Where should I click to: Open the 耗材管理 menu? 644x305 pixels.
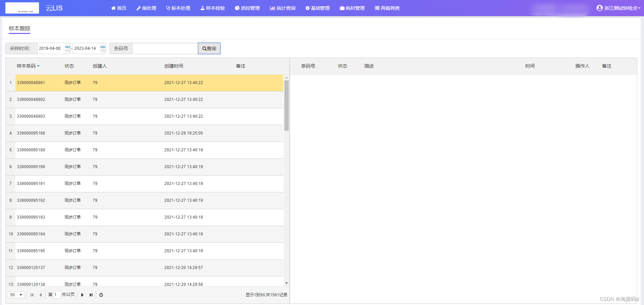pyautogui.click(x=352, y=8)
